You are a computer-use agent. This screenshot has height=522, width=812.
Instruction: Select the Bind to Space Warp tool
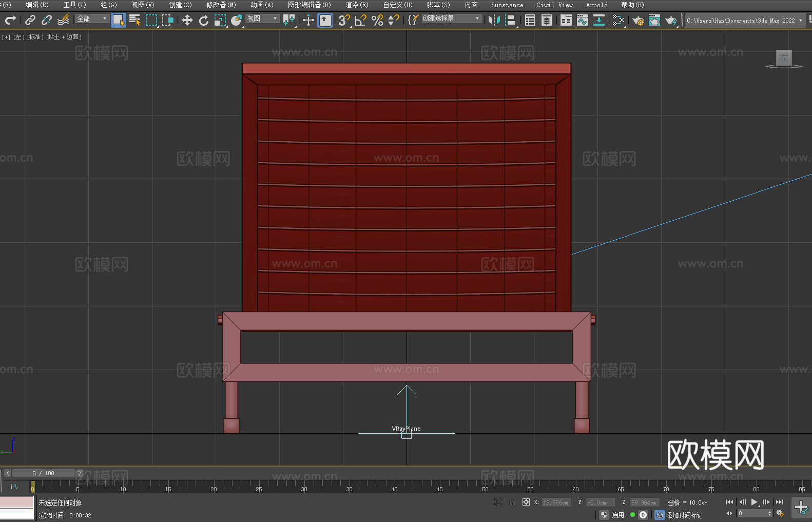63,20
